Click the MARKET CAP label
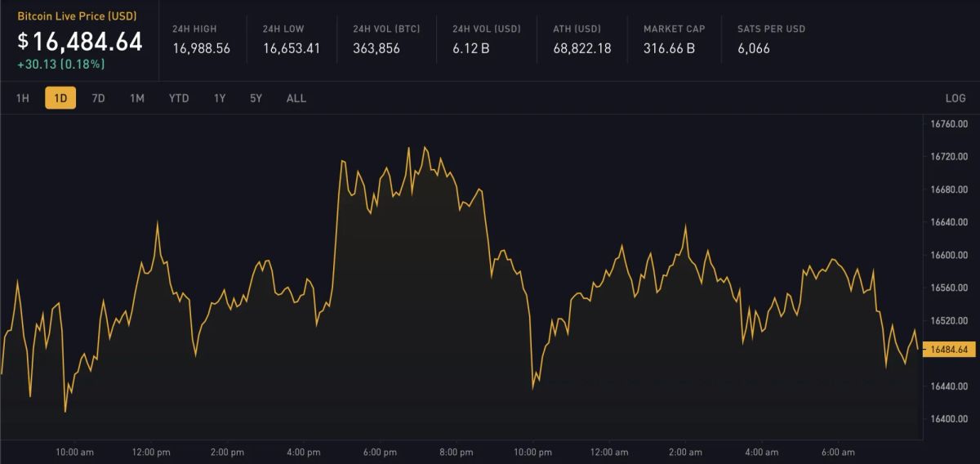 point(675,29)
